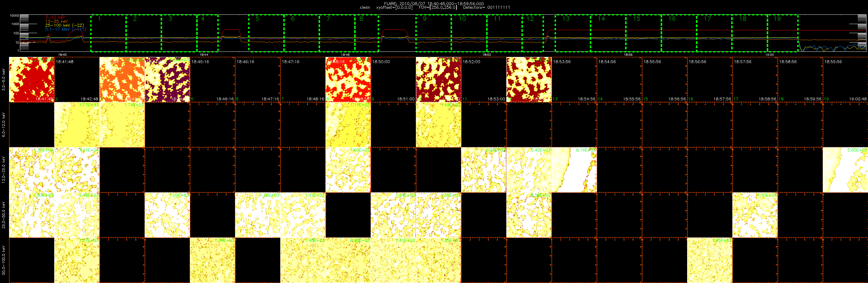Select the 12-25 keV image labeled 7.00E+03
This screenshot has height=283, width=868.
(348, 170)
